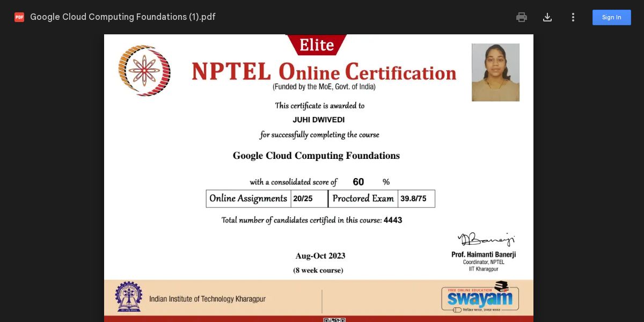Click the NPTEL circular logo

point(144,70)
